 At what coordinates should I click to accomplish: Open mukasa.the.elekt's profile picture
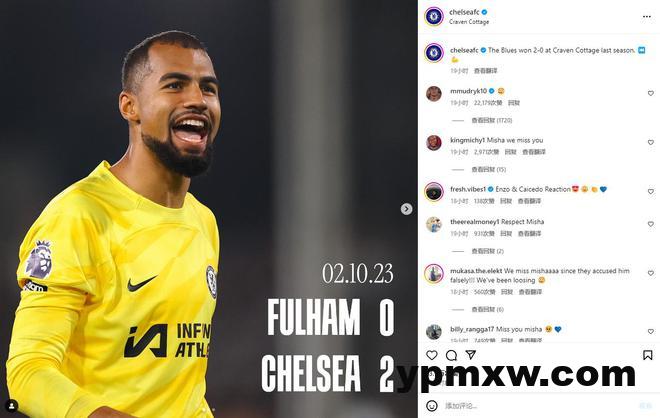click(434, 274)
